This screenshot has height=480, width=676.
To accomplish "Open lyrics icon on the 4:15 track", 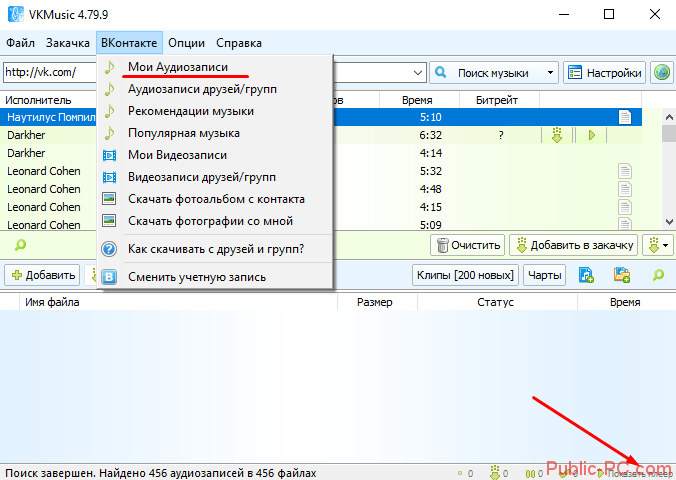I will [625, 207].
